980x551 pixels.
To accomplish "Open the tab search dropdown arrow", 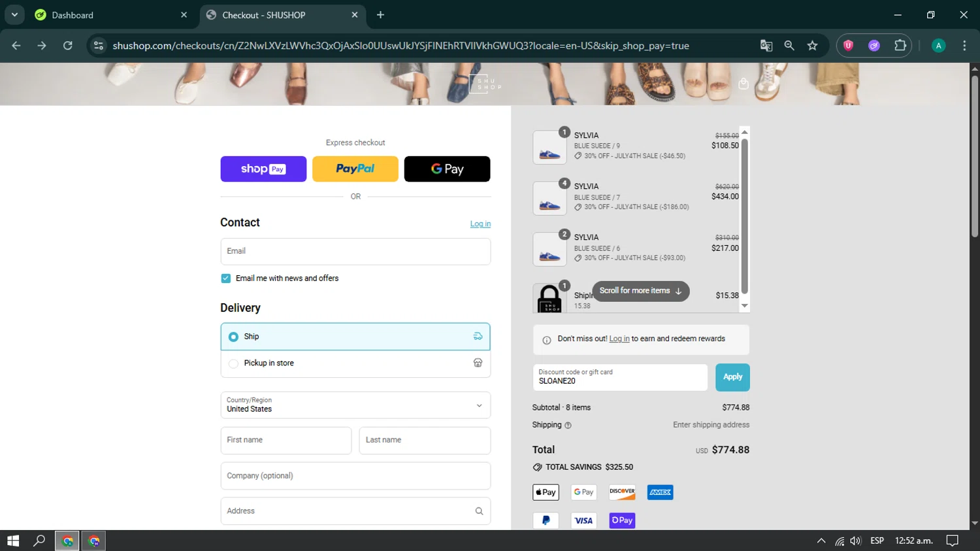I will click(x=14, y=14).
